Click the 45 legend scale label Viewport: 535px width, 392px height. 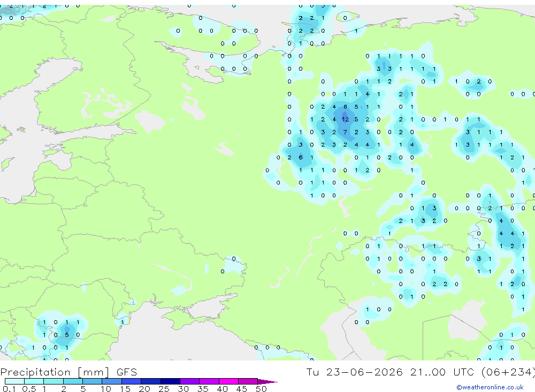click(242, 389)
